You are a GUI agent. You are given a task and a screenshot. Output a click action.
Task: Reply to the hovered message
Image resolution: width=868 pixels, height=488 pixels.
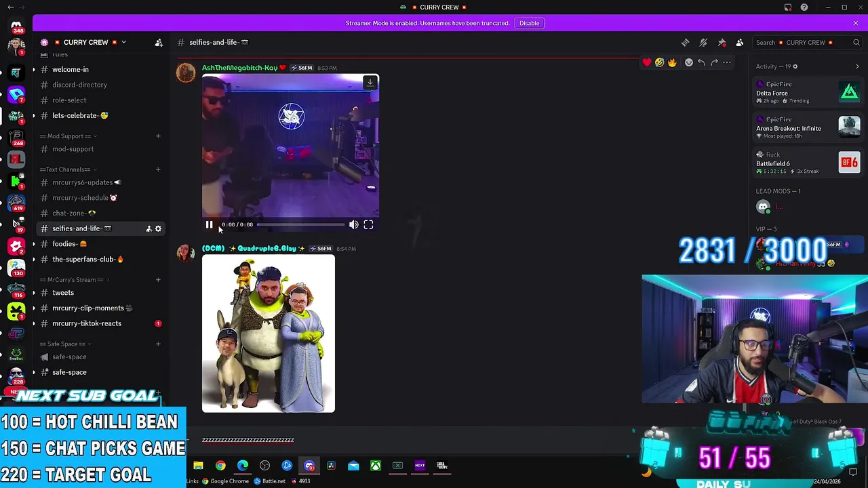point(701,62)
